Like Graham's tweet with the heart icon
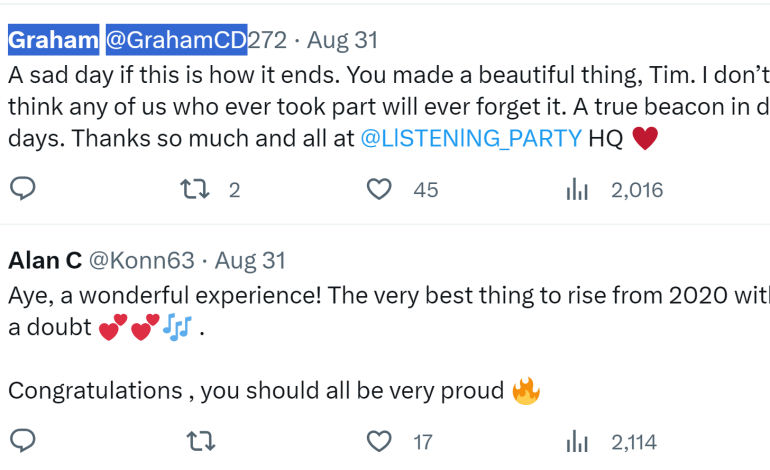This screenshot has height=470, width=770. pos(379,189)
